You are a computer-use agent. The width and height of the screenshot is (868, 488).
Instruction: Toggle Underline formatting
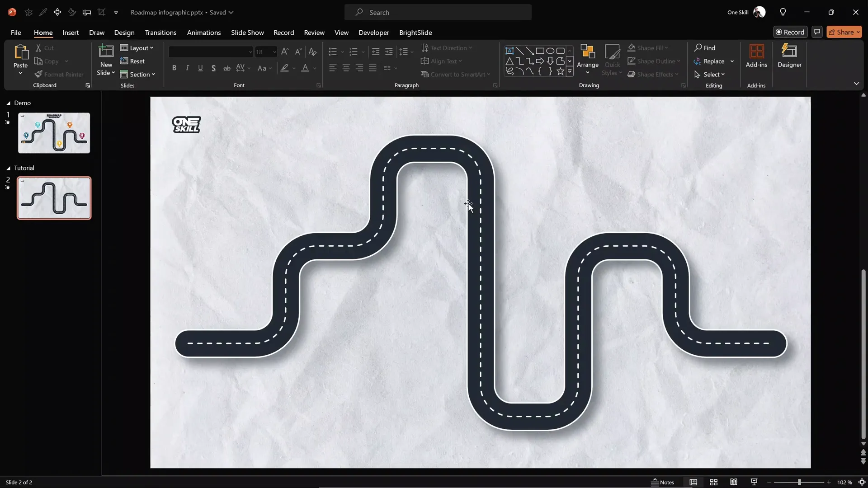coord(200,68)
